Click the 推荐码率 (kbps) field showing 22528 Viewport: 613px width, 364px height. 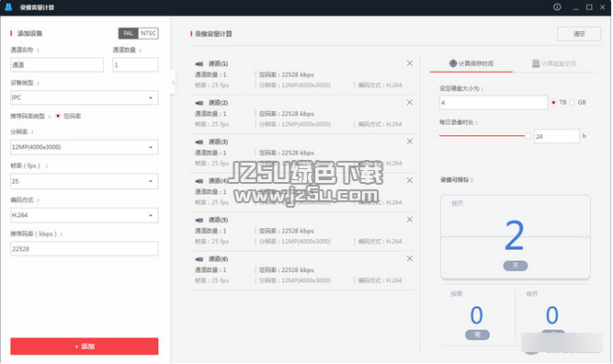click(x=84, y=249)
